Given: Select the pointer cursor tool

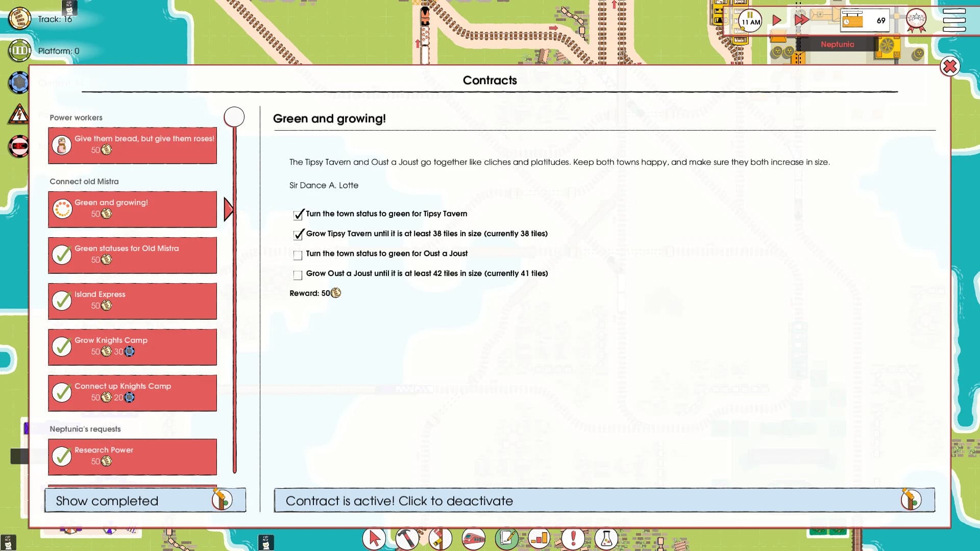Looking at the screenshot, I should coord(374,538).
